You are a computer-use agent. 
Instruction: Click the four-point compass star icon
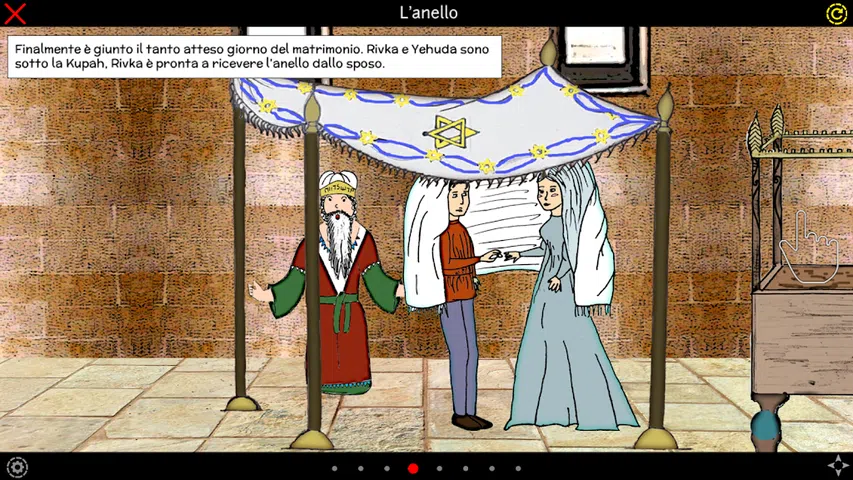(837, 466)
